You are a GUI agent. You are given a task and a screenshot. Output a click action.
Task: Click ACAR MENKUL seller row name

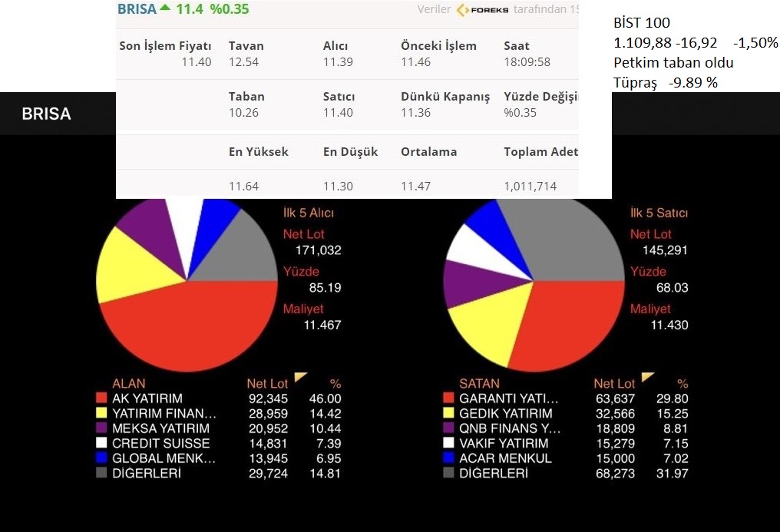505,458
